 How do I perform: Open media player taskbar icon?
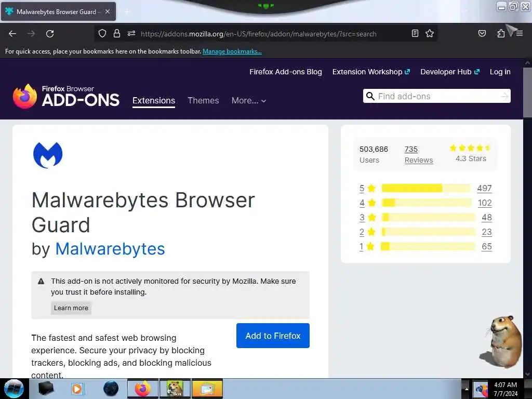tap(77, 389)
